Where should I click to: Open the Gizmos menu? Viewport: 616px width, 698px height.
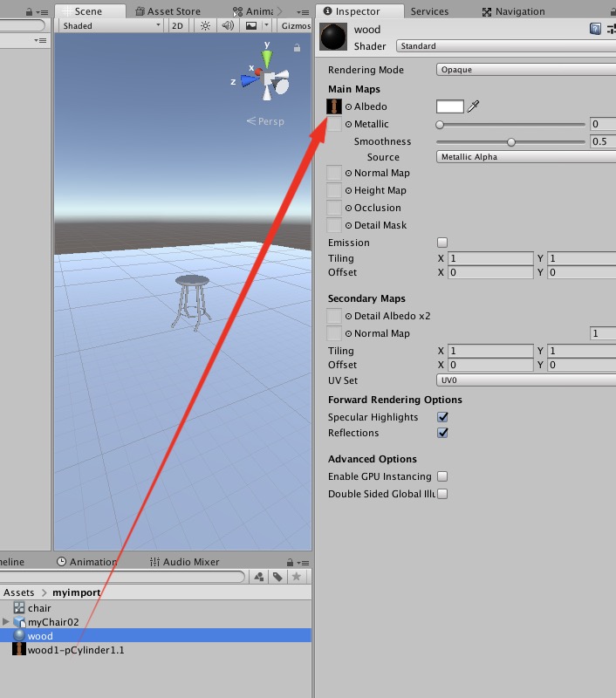coord(295,26)
